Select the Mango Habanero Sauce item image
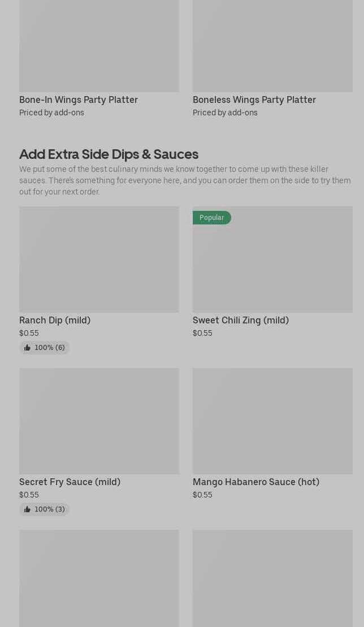 (x=272, y=421)
